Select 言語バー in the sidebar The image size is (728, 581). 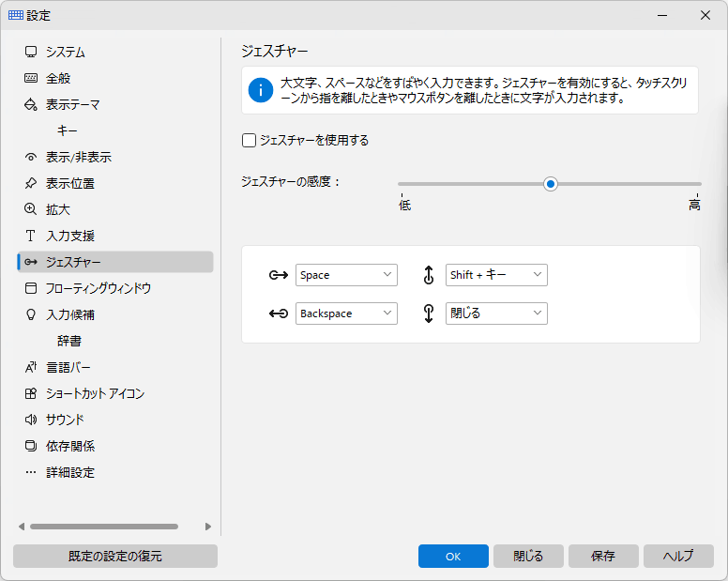[115, 367]
